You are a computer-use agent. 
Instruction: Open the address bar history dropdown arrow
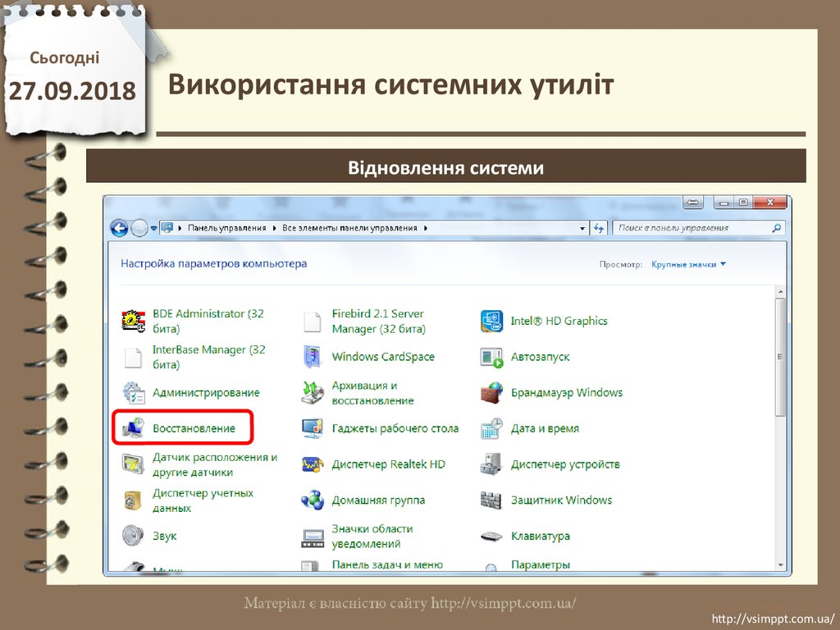582,228
